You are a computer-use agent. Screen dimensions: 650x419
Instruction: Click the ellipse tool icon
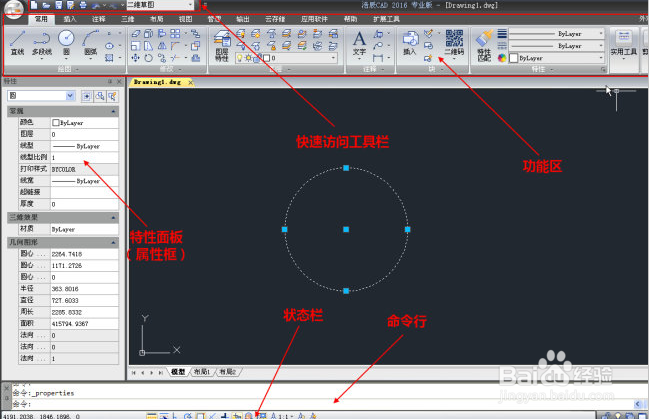tap(109, 46)
